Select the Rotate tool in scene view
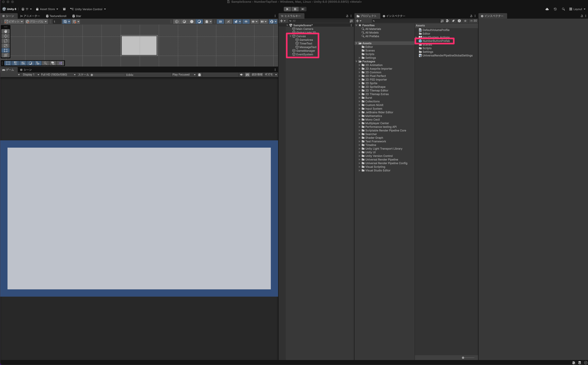This screenshot has height=365, width=588. tap(6, 41)
